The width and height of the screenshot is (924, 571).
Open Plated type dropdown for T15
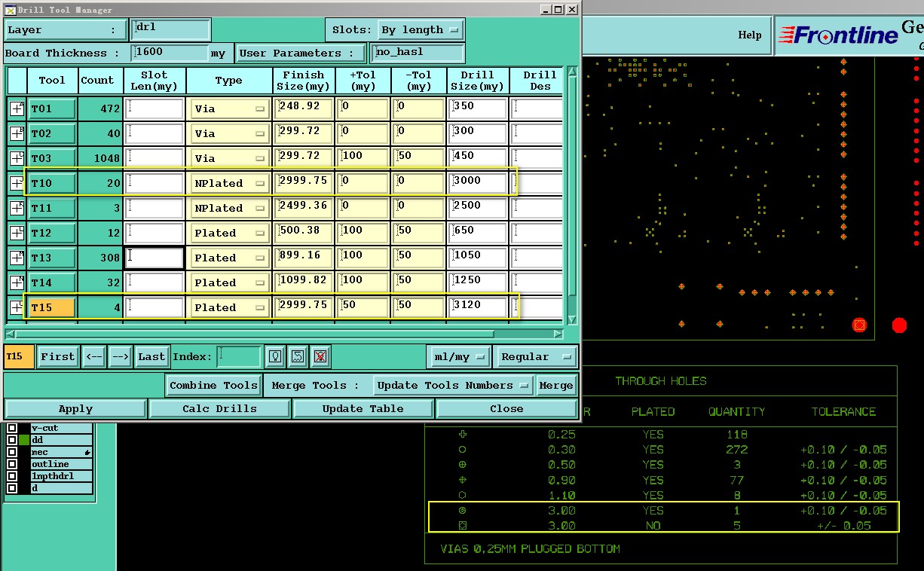coord(230,307)
